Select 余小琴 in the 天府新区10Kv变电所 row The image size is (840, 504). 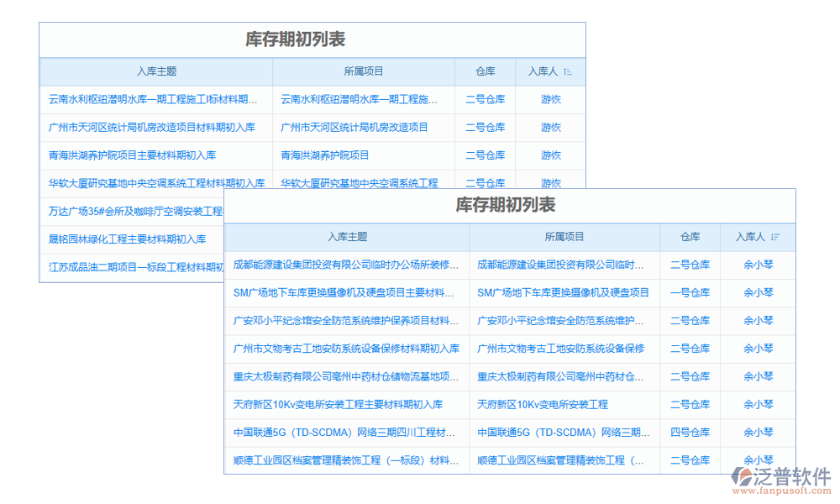tap(759, 404)
